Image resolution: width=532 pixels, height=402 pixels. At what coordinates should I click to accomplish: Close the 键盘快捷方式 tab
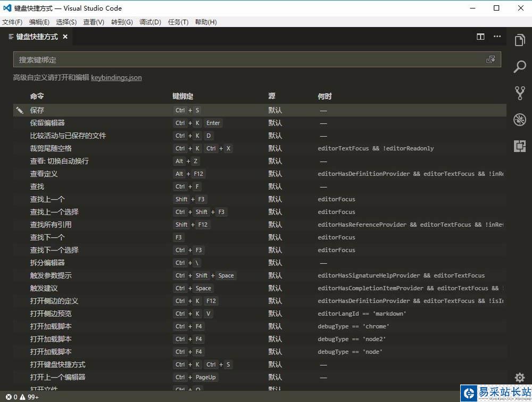click(x=65, y=37)
